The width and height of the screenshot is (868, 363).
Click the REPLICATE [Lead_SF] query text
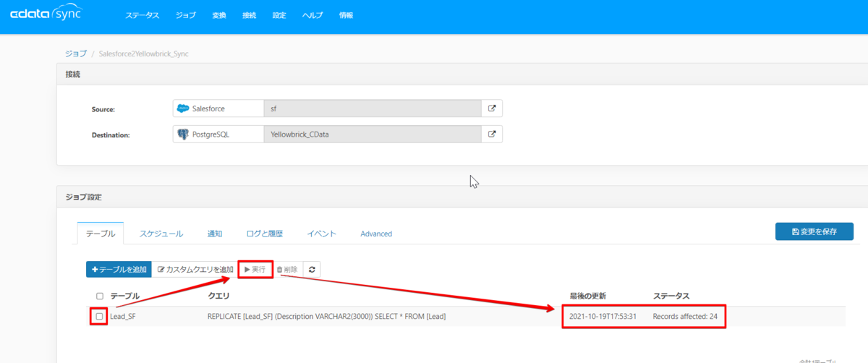(x=326, y=316)
